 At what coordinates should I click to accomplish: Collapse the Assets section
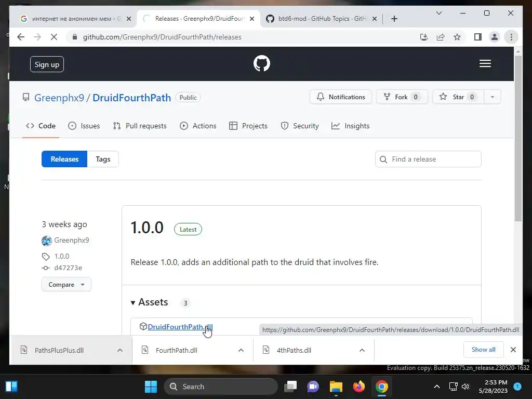[149, 302]
